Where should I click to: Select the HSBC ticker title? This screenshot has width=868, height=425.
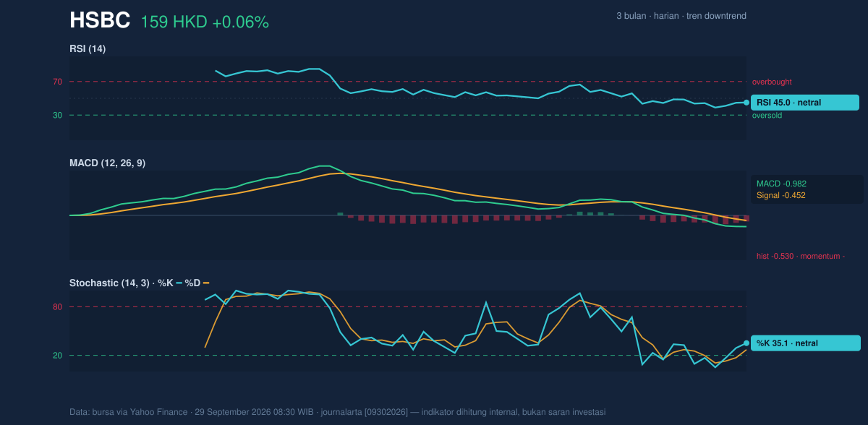point(100,21)
